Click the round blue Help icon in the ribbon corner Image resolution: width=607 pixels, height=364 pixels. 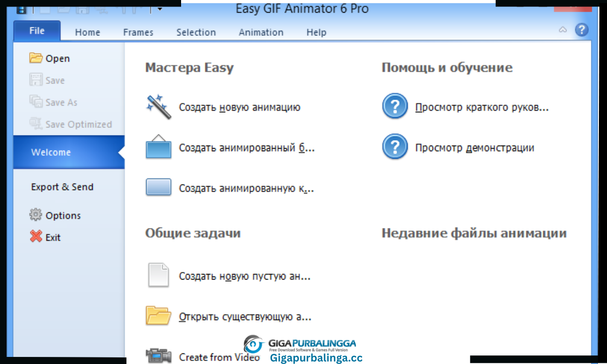(x=582, y=29)
